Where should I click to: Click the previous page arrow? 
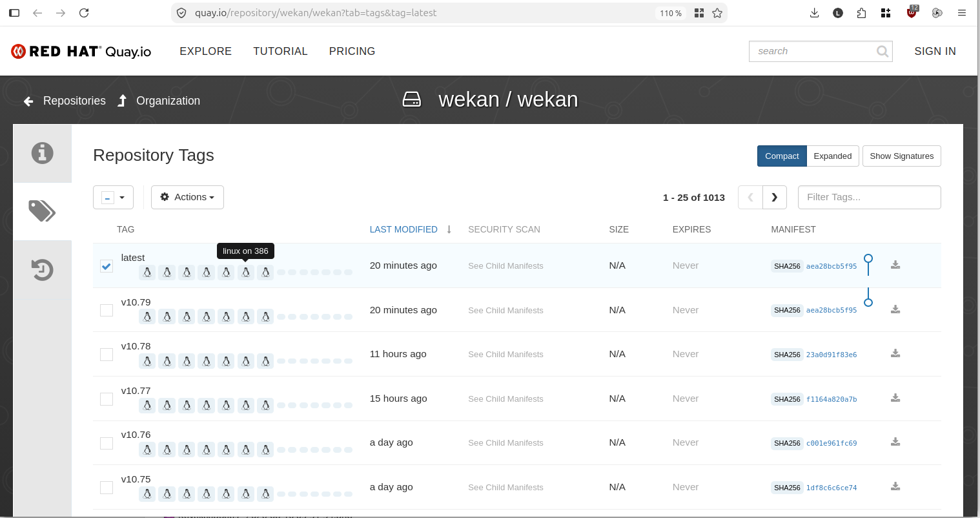[x=750, y=198]
